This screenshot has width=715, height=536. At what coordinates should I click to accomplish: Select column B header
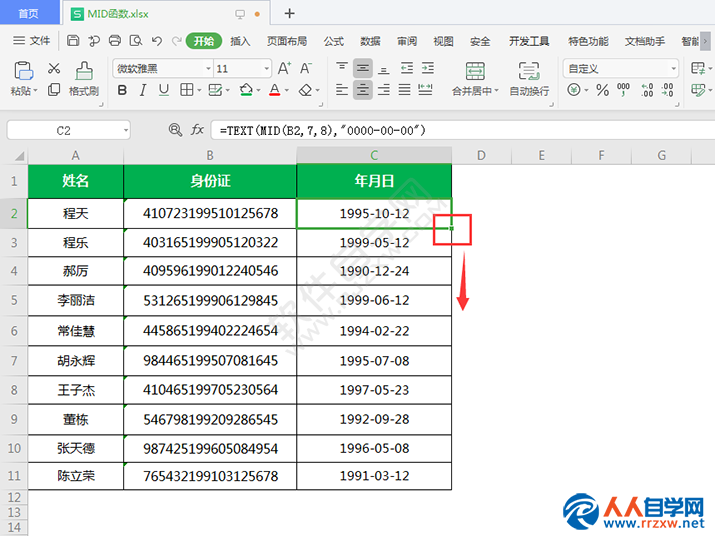point(210,156)
